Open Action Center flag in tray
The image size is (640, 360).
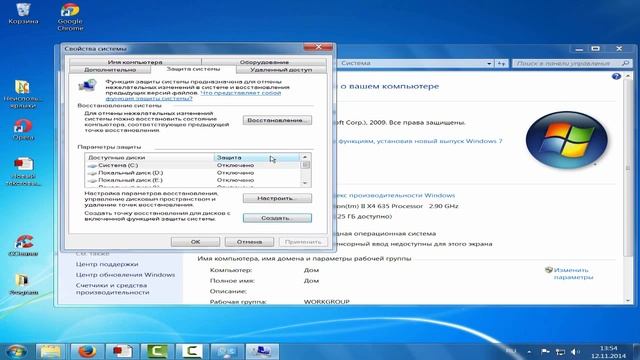point(545,351)
